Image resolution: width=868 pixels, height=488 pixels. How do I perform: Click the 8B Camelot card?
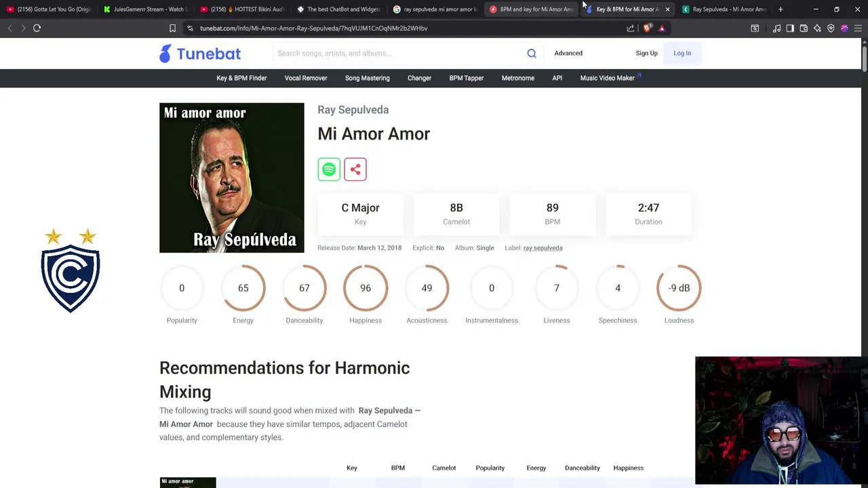[456, 213]
